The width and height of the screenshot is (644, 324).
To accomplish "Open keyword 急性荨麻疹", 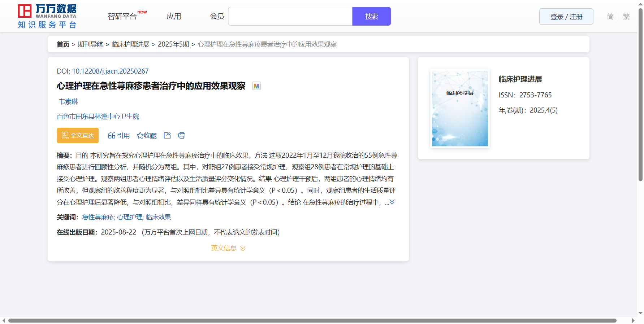I will 98,217.
